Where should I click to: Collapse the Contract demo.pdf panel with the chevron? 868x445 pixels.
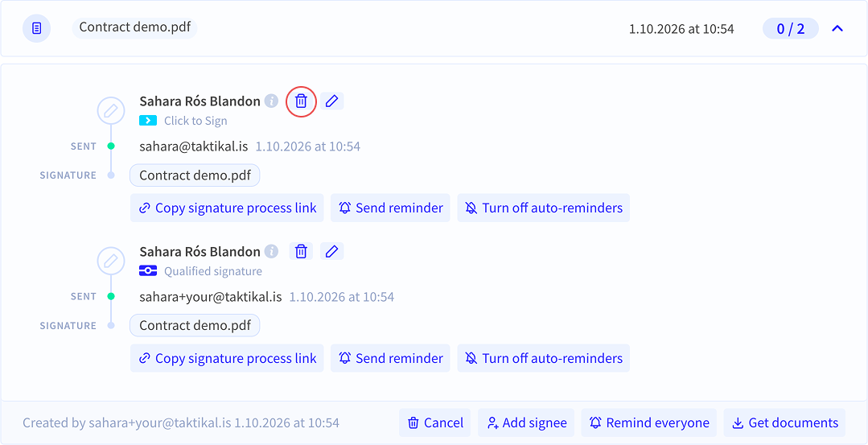tap(837, 28)
